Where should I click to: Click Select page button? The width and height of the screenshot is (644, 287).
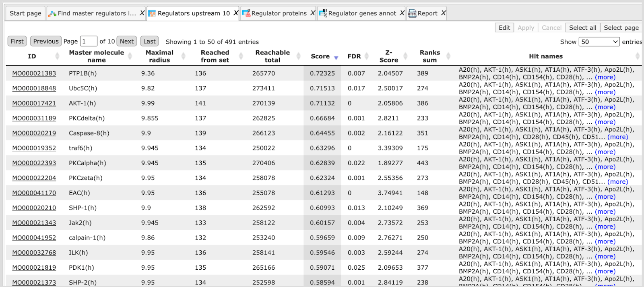coord(621,27)
